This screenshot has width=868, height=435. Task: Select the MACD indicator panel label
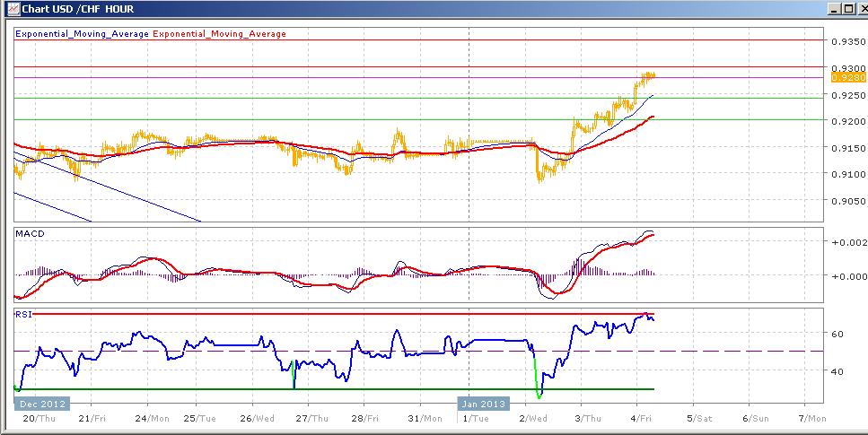(31, 234)
